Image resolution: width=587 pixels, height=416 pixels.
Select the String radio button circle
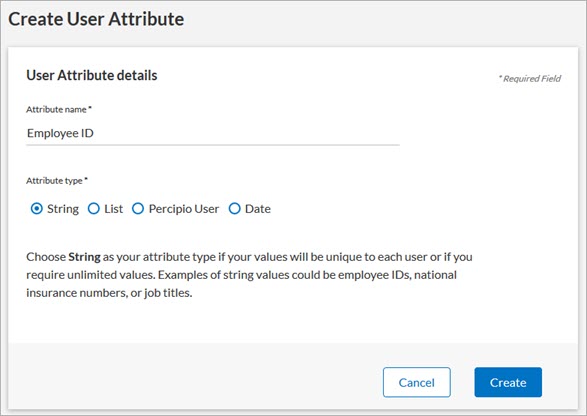click(x=37, y=209)
